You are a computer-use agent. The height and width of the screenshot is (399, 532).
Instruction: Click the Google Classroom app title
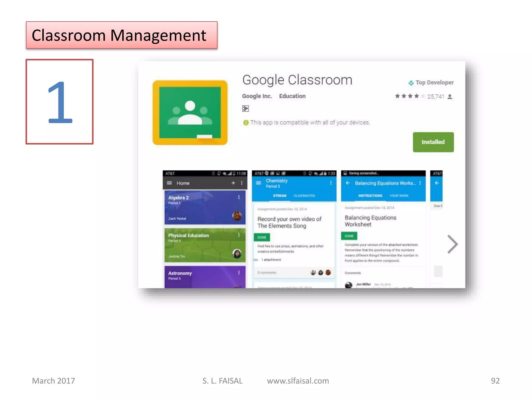coord(297,80)
